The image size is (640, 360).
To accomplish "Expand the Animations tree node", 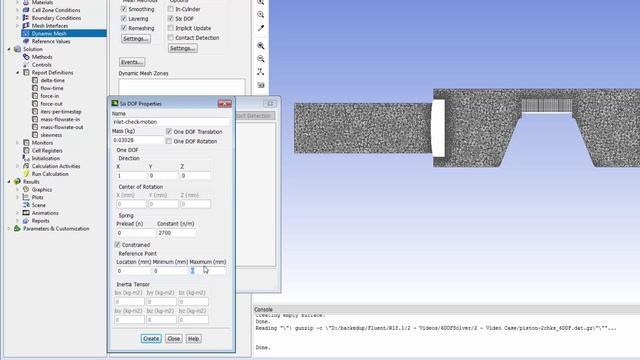I will [x=18, y=213].
